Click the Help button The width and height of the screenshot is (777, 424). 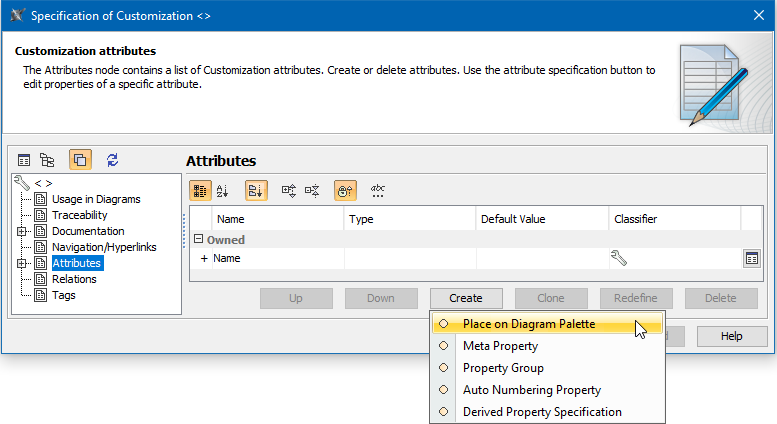[732, 336]
